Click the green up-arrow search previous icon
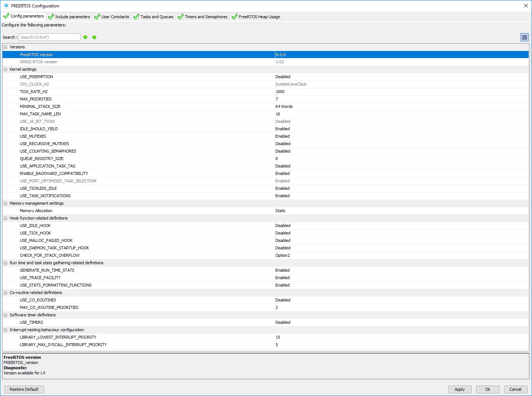The height and width of the screenshot is (396, 532). coord(94,37)
